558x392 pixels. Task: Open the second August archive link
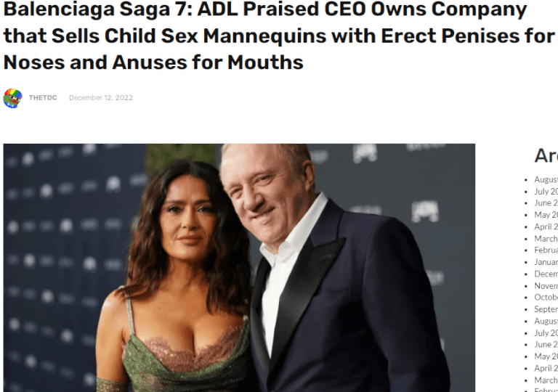(x=546, y=321)
